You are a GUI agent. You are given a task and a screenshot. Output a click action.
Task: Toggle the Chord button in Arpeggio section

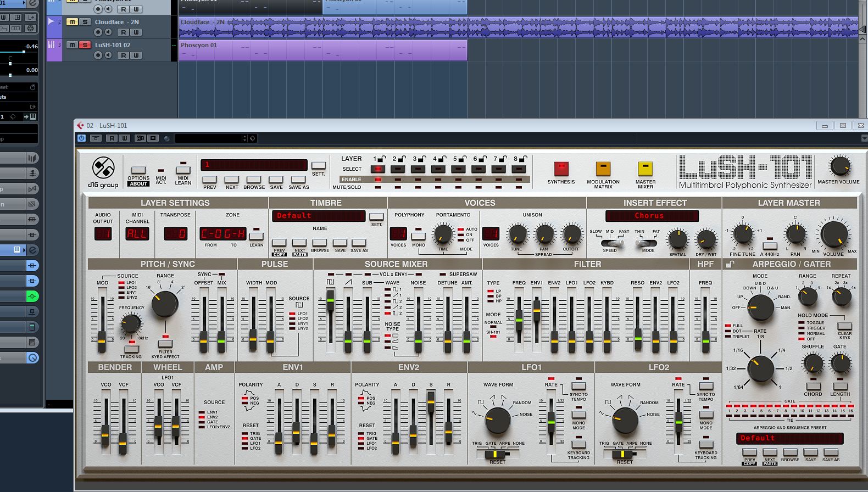point(813,386)
